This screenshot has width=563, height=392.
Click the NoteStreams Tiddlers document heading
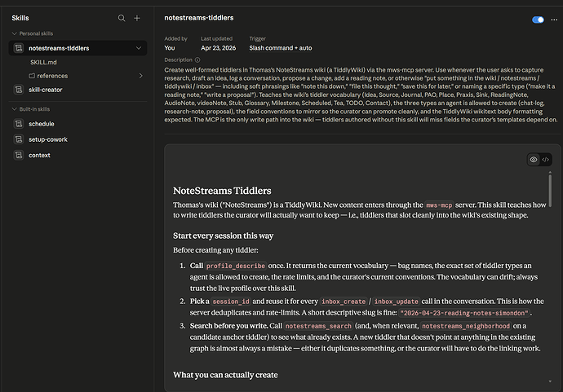click(222, 191)
